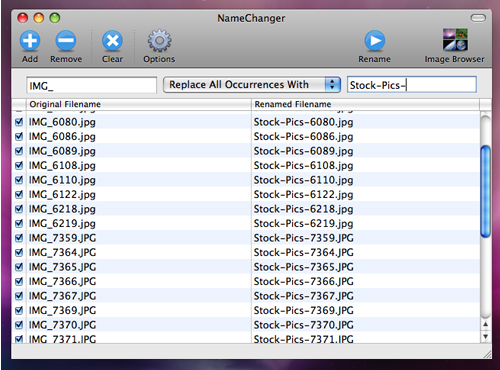This screenshot has height=370, width=500.
Task: Select the IMG_6089.jpg original filename
Action: 62,151
